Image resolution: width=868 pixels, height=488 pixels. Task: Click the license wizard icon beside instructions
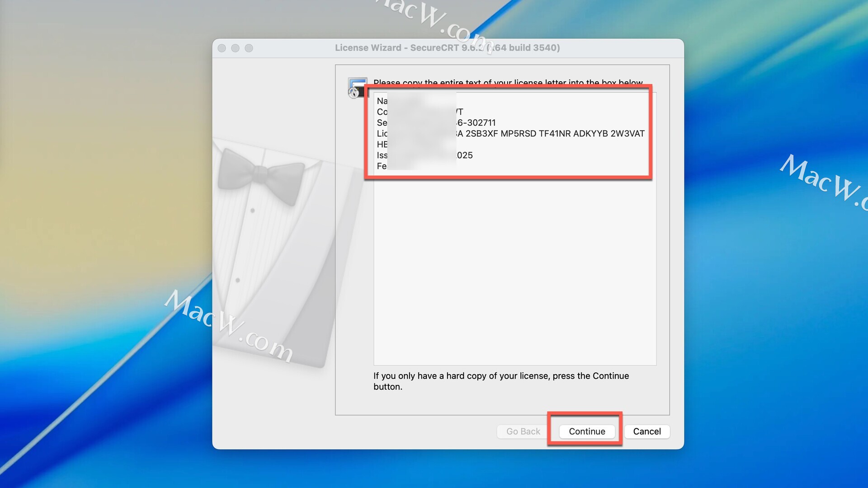pyautogui.click(x=357, y=87)
